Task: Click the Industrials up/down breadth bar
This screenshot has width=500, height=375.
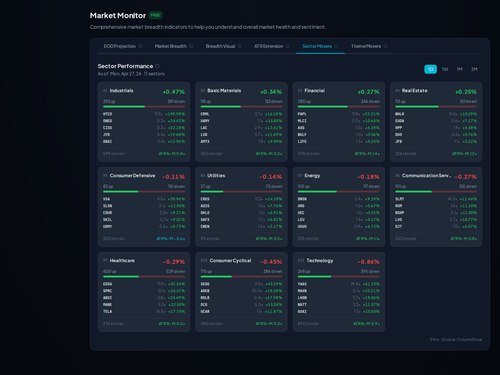Action: coord(144,107)
